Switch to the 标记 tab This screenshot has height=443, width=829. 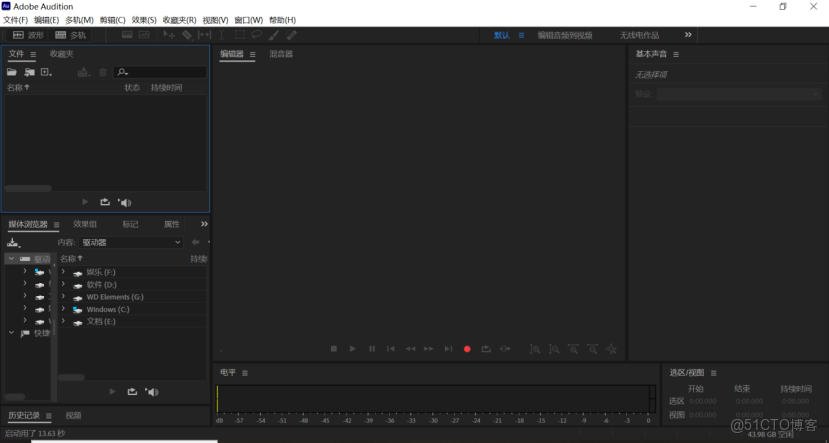click(x=130, y=224)
